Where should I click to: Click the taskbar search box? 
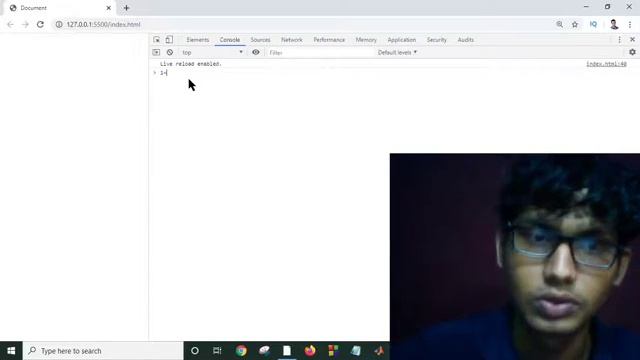[103, 351]
